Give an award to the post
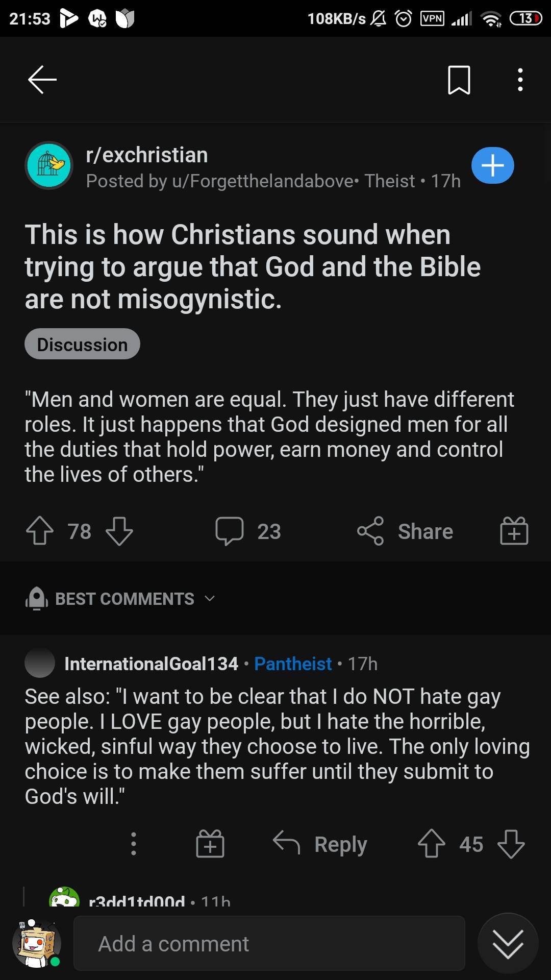The image size is (551, 980). pyautogui.click(x=513, y=531)
